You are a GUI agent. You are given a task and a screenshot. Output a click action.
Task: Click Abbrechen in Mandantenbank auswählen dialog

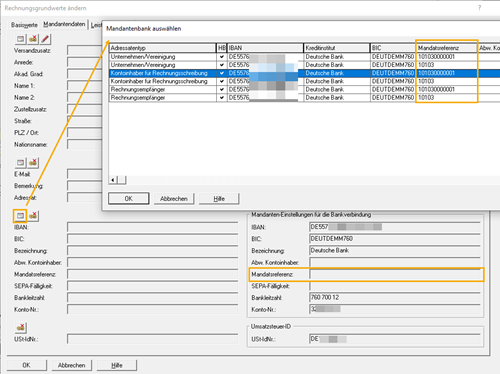coord(174,198)
